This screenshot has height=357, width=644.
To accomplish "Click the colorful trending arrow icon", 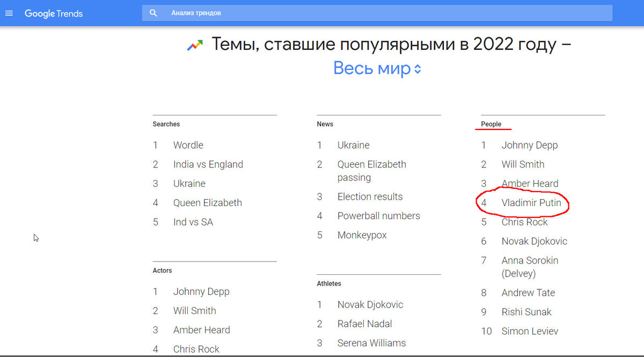I will (195, 45).
